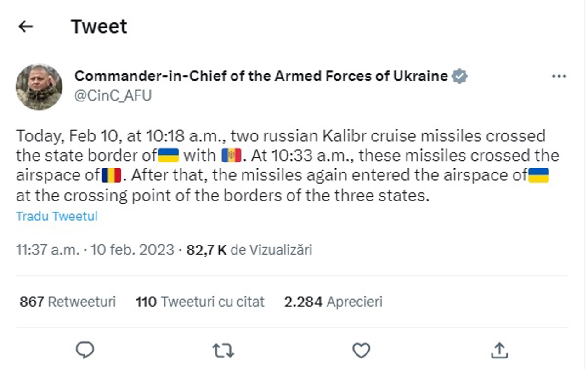Screen dimensions: 588x369
Task: Click the Moldova flag emoji
Action: pyautogui.click(x=232, y=156)
